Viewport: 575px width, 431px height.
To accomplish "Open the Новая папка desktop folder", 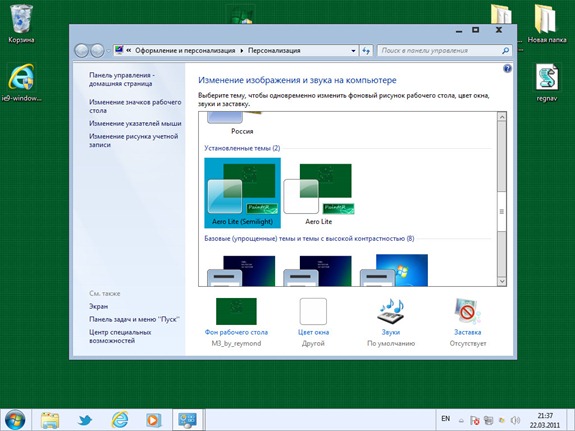I will click(546, 23).
